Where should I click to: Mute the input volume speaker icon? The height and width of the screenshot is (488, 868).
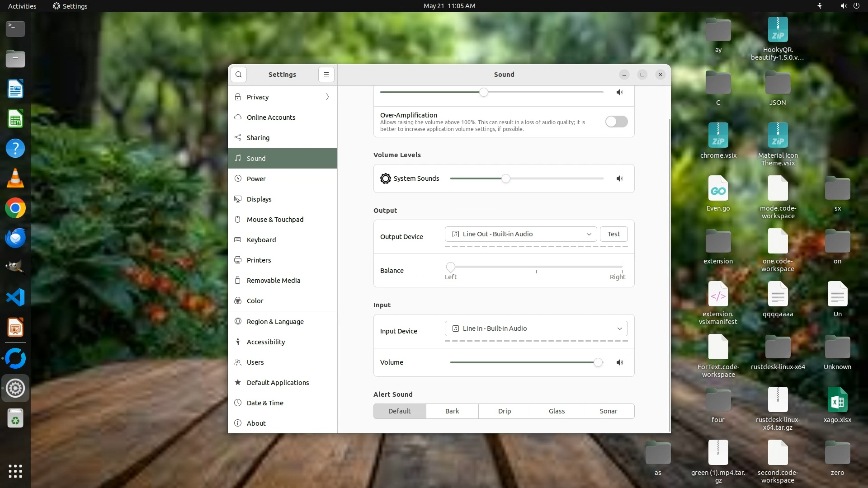pos(619,362)
